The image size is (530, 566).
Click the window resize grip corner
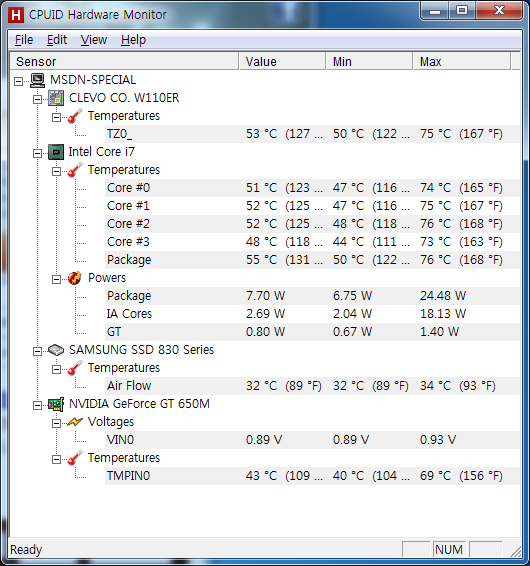pos(516,552)
